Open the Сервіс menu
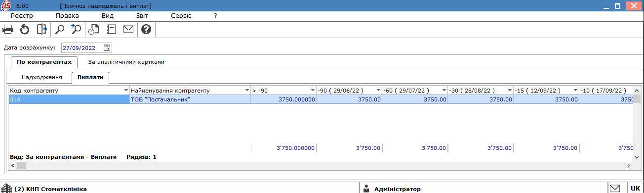 tap(181, 16)
